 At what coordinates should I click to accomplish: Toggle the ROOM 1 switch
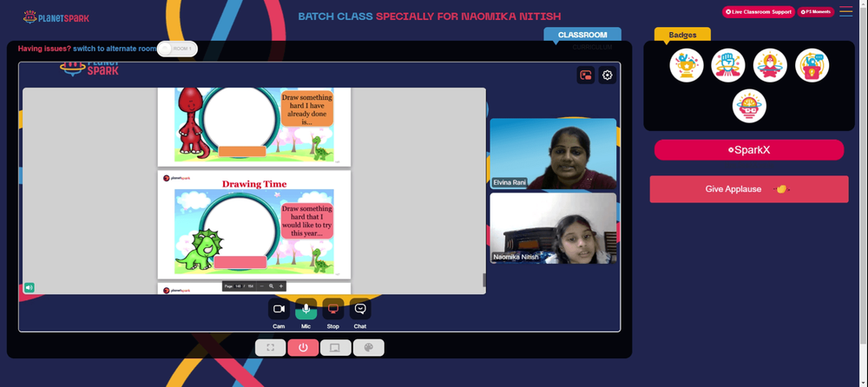pyautogui.click(x=177, y=49)
